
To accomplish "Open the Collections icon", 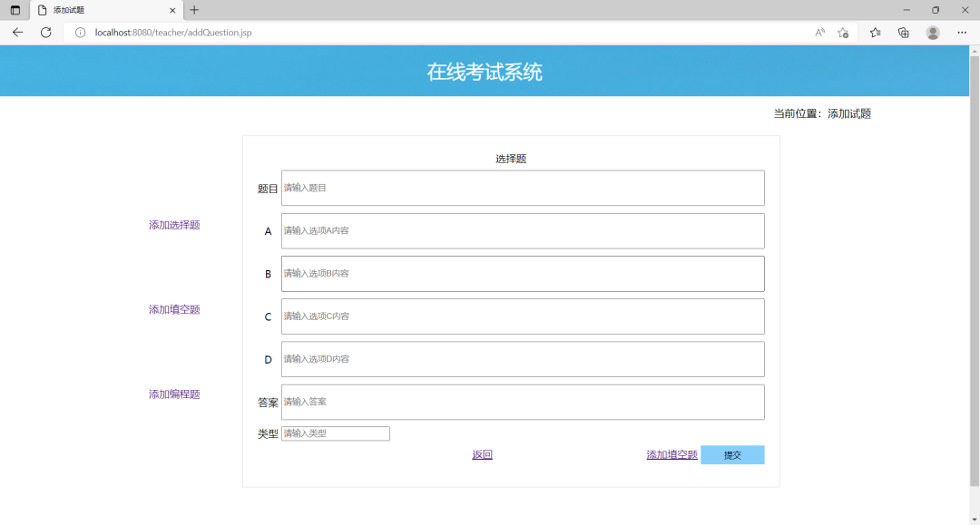I will click(903, 32).
